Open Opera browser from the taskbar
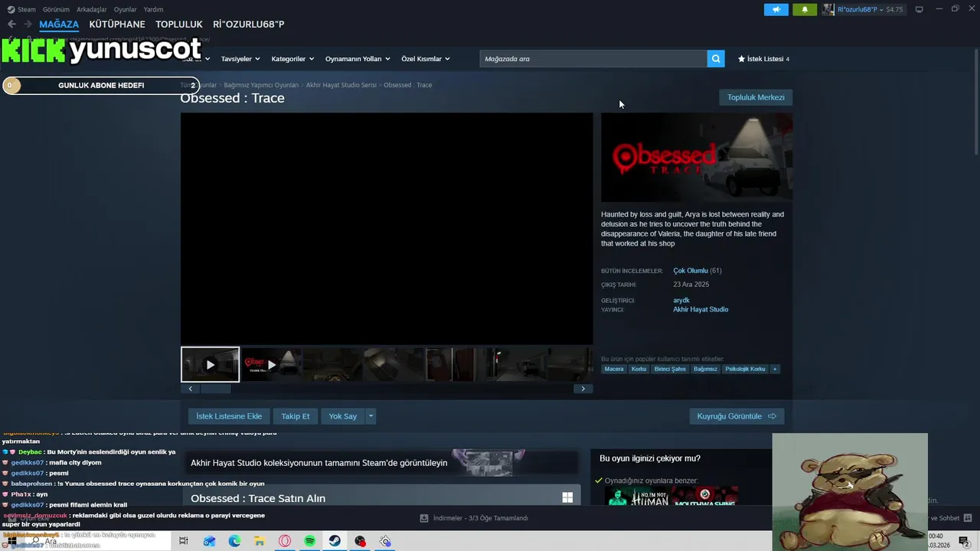Viewport: 980px width, 551px height. tap(285, 541)
